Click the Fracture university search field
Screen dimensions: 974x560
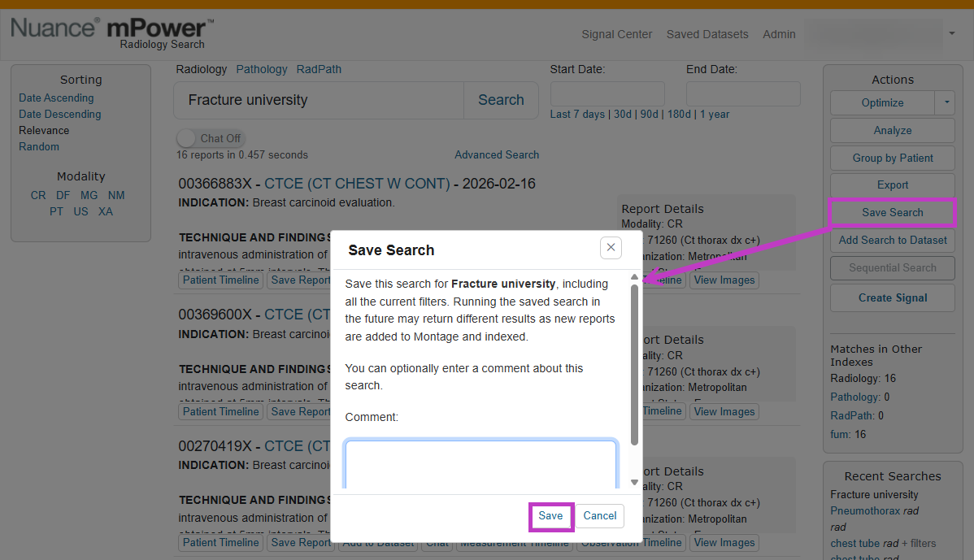(319, 100)
